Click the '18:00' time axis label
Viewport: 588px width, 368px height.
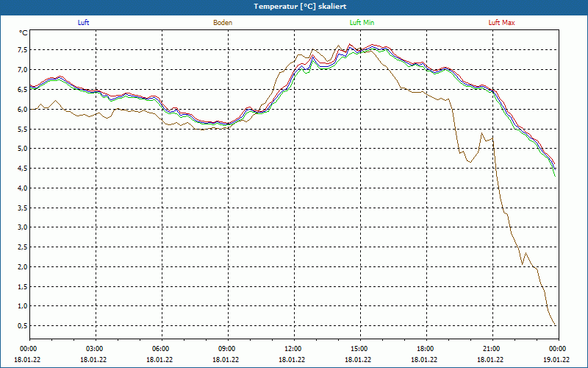(x=426, y=349)
